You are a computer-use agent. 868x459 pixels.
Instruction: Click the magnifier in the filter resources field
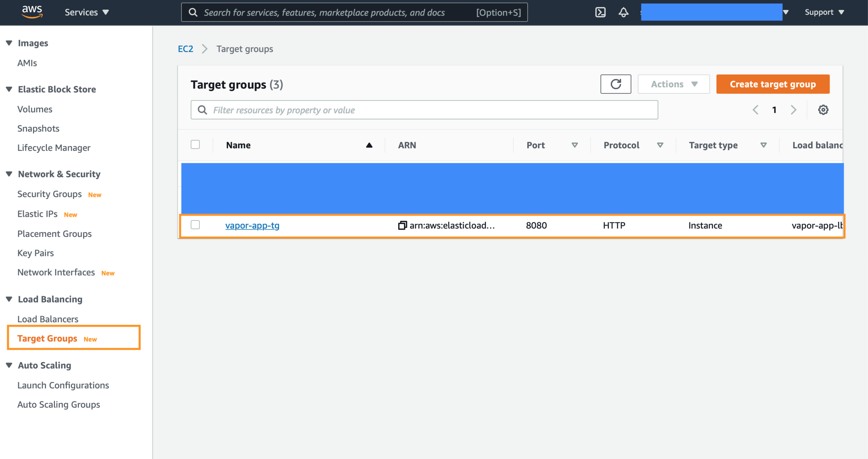(202, 110)
